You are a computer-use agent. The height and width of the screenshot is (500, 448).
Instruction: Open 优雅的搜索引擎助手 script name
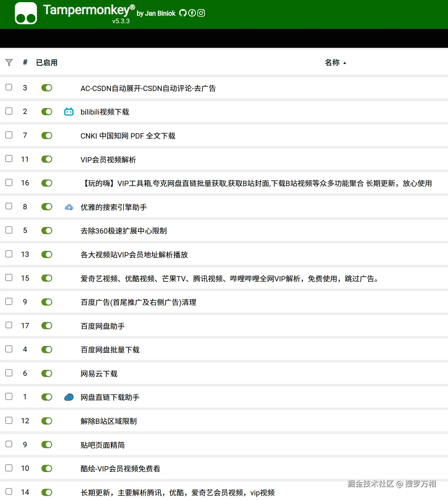click(x=114, y=207)
